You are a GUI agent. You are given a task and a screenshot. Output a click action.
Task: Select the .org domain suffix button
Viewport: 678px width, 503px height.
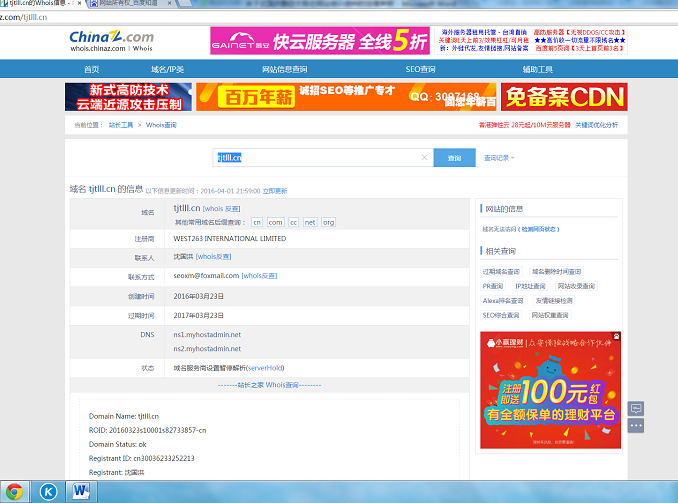pos(328,222)
